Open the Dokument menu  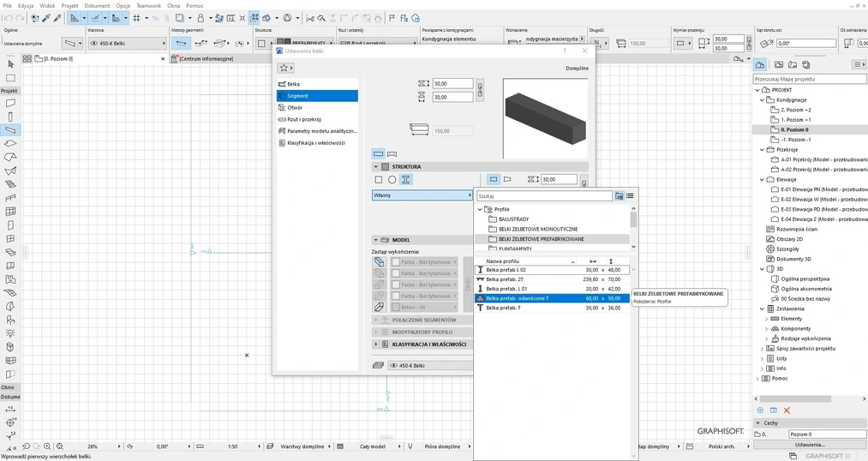click(x=97, y=5)
